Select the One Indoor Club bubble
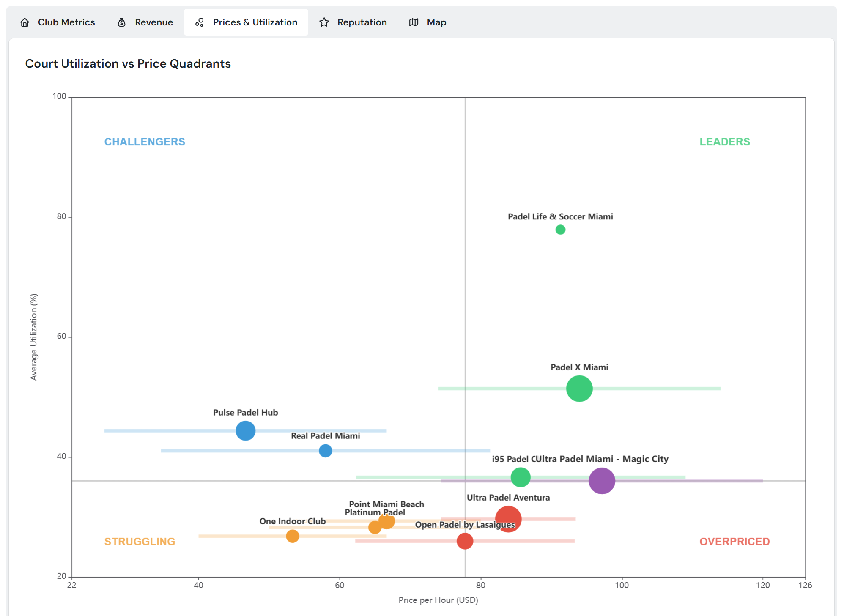Screen dimensions: 844x616 pyautogui.click(x=292, y=536)
